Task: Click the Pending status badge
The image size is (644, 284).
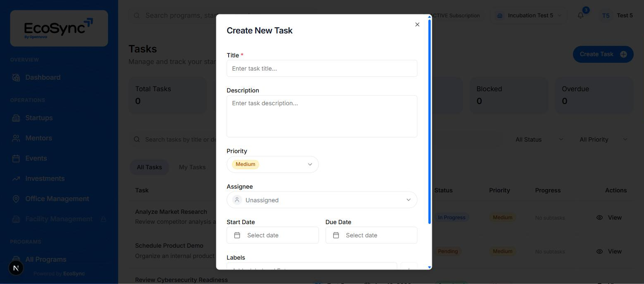Action: coord(448,251)
